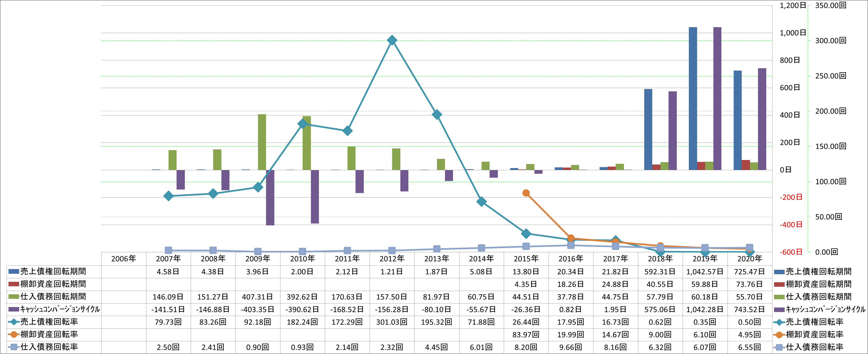Click the negative purple bar for 2010

(315, 197)
